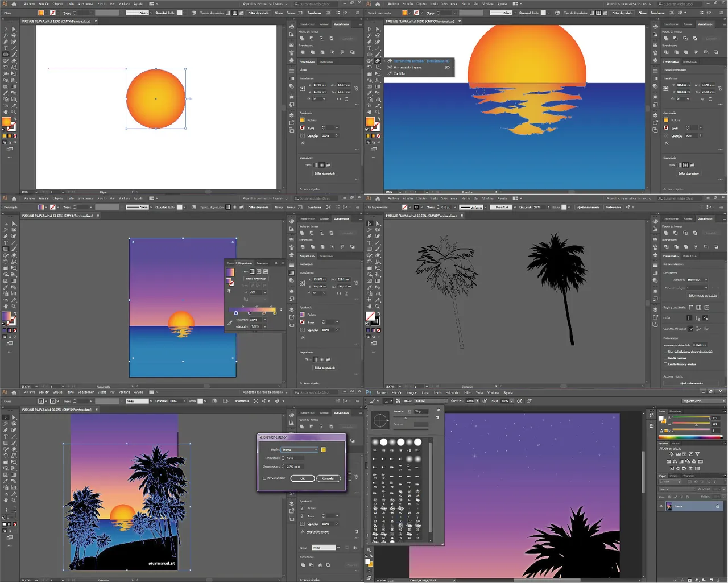
Task: Select freeform gradient type in sun-reflection Properties panel
Action: coord(692,165)
